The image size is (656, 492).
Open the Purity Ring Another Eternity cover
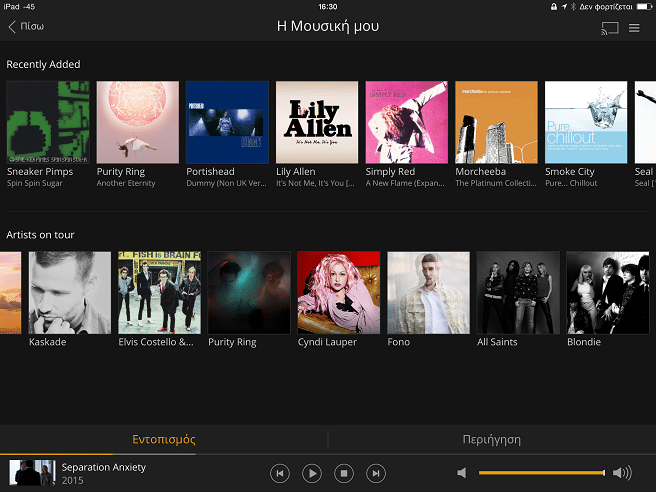pos(138,122)
